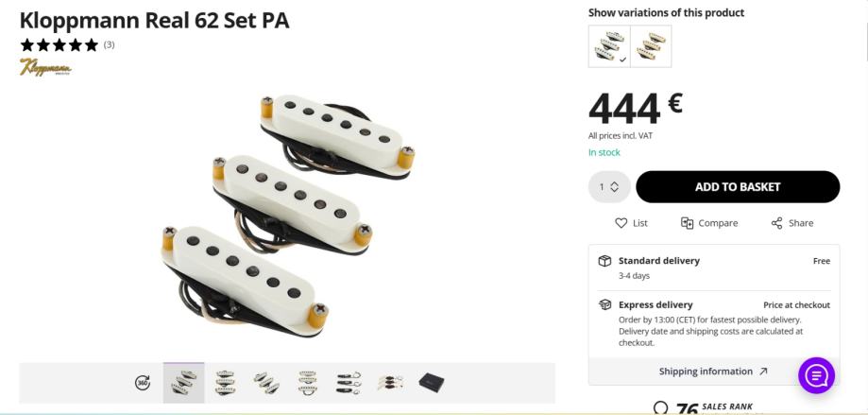Click the Express delivery package icon
The height and width of the screenshot is (415, 868).
click(604, 305)
